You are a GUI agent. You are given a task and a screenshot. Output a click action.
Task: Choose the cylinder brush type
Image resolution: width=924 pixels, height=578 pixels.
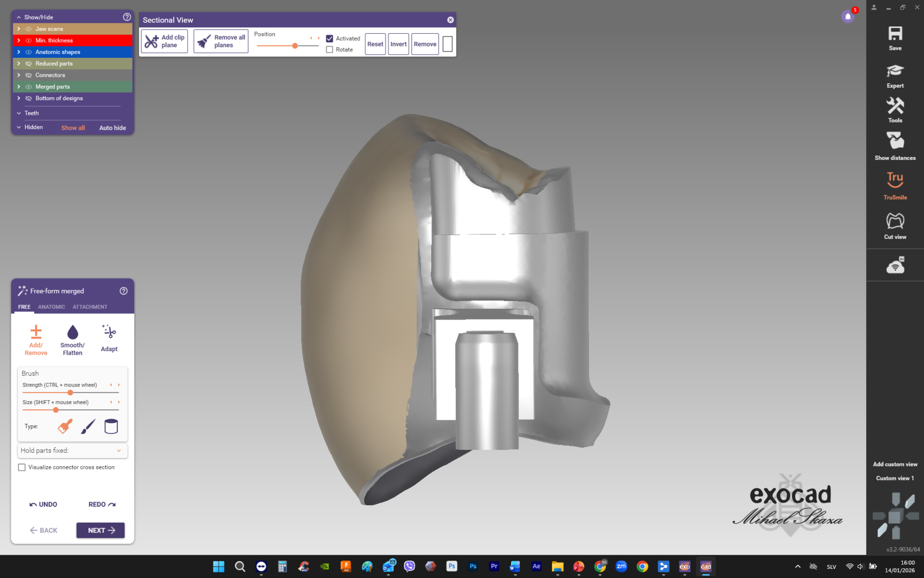tap(111, 427)
